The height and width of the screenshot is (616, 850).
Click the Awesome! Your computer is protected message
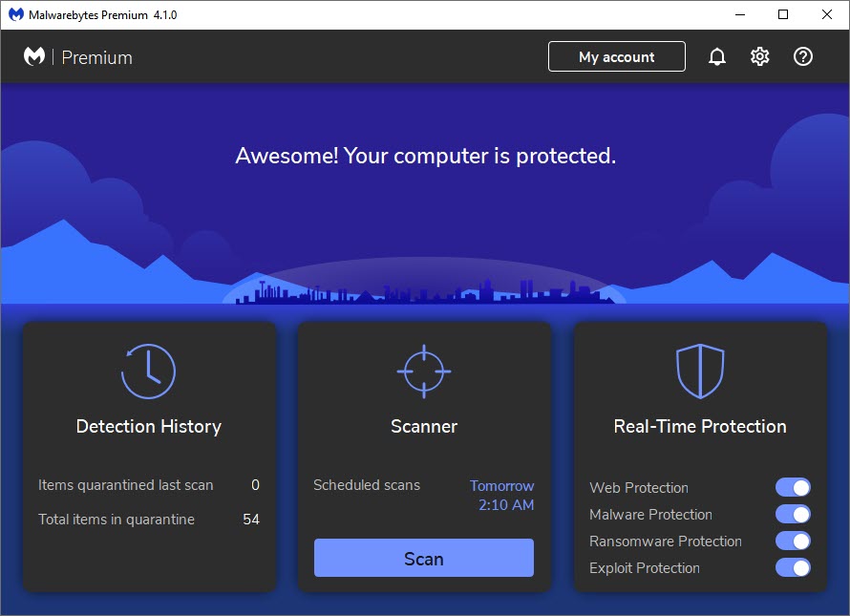coord(426,156)
